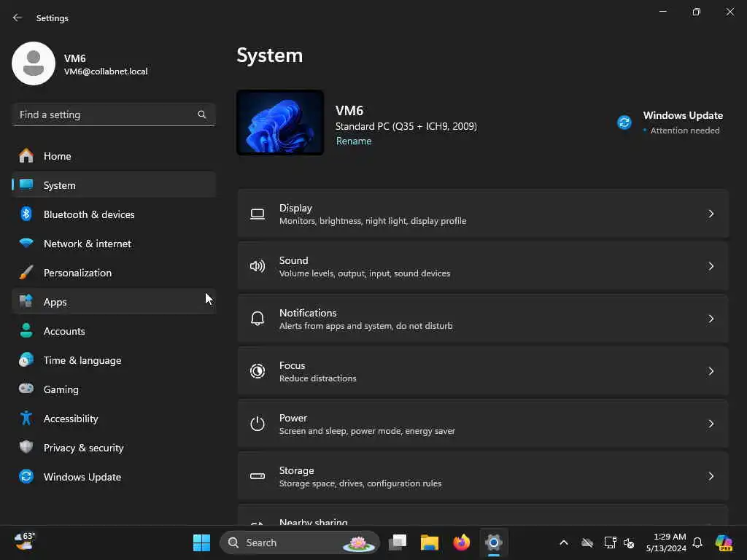Screen dimensions: 747x560
Task: Click the Home house icon in sidebar
Action: pos(26,156)
